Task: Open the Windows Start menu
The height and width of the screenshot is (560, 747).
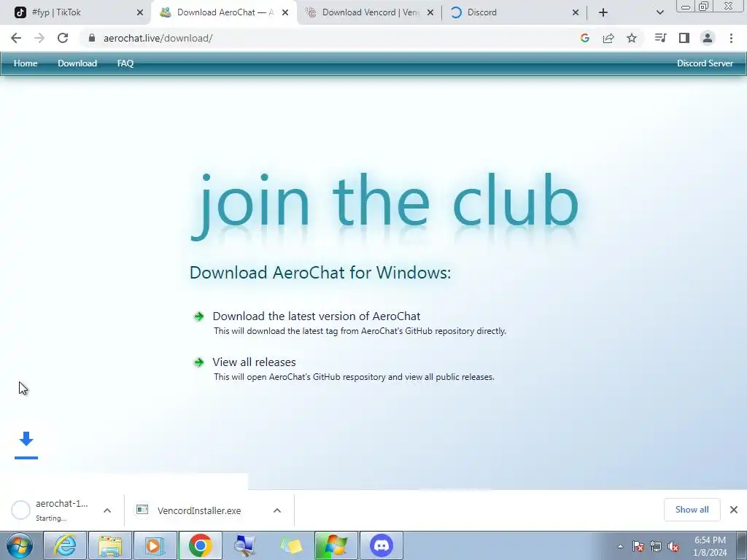Action: (x=20, y=545)
